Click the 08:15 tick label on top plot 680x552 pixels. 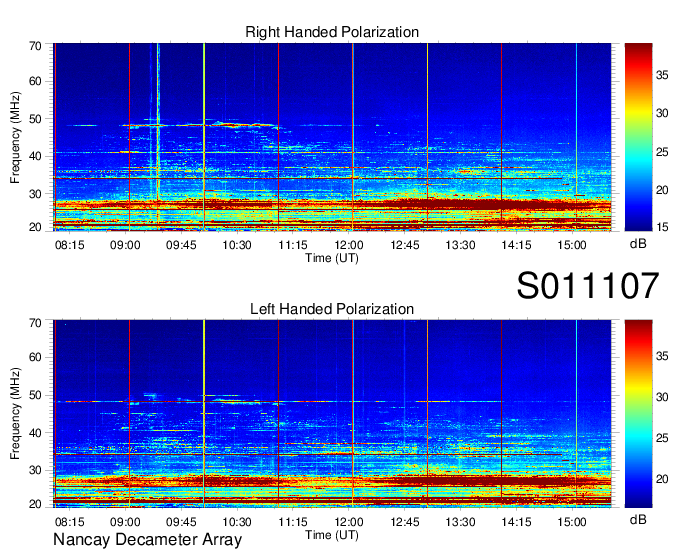[69, 245]
